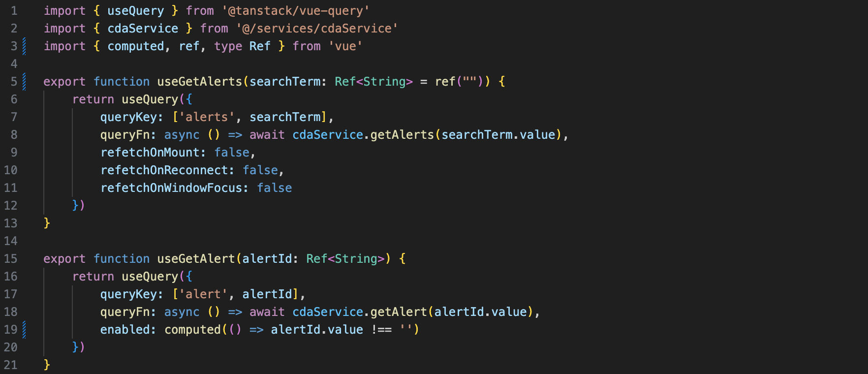Click the modified-line marker beside line 19

(x=24, y=330)
